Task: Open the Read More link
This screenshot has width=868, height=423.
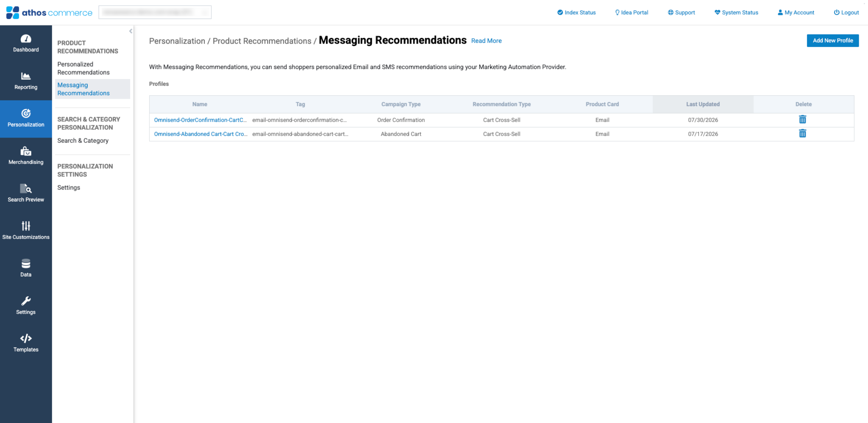Action: click(486, 41)
